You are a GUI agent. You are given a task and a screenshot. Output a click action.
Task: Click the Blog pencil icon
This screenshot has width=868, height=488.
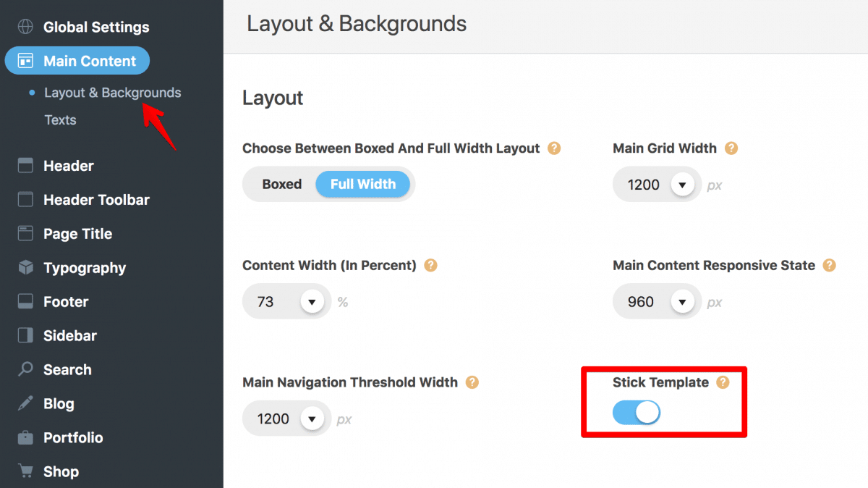(23, 403)
